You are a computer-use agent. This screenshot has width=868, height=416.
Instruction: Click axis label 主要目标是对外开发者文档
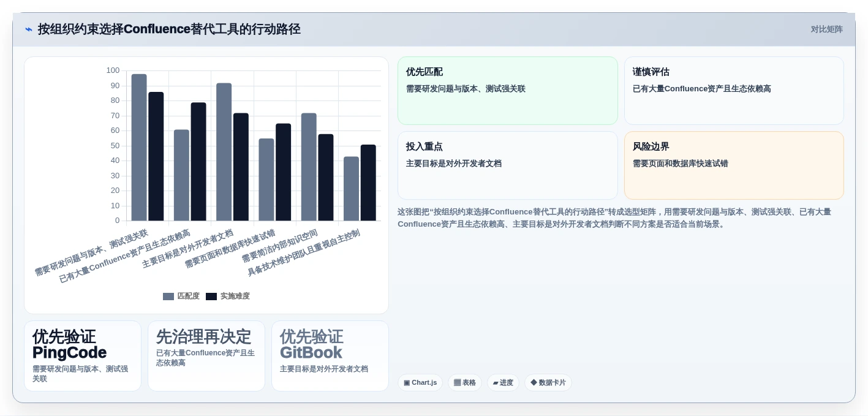point(187,249)
